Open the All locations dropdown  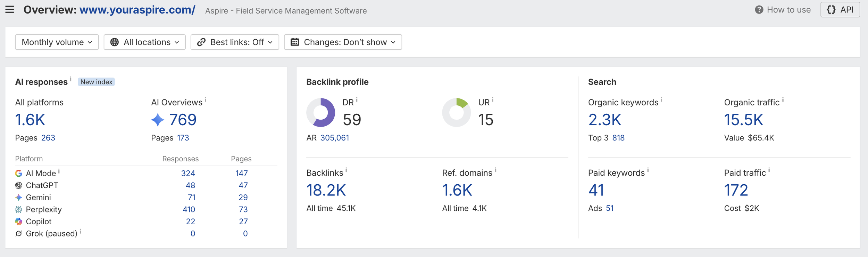click(x=144, y=42)
